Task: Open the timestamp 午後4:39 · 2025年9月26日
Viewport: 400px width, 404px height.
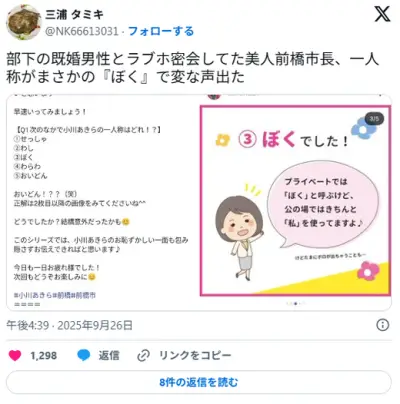Action: (x=69, y=325)
